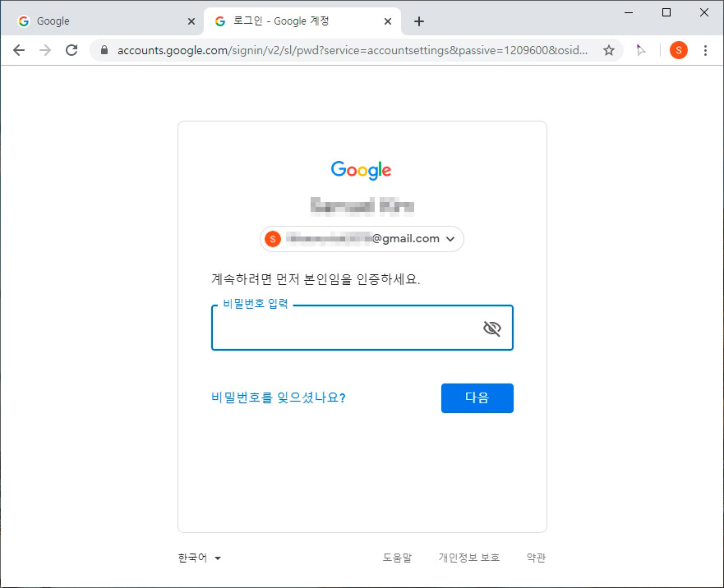Select the 로그인 - Google 계정 tab
The height and width of the screenshot is (588, 724).
(302, 21)
